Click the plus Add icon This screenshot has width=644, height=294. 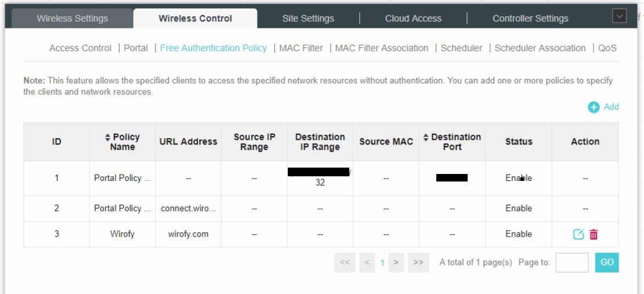click(x=594, y=107)
